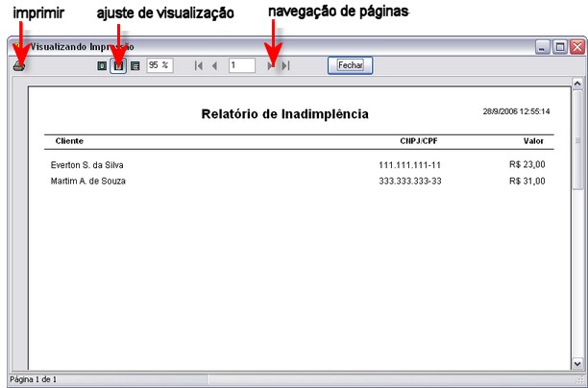
Task: Jump to the last page
Action: pos(286,66)
